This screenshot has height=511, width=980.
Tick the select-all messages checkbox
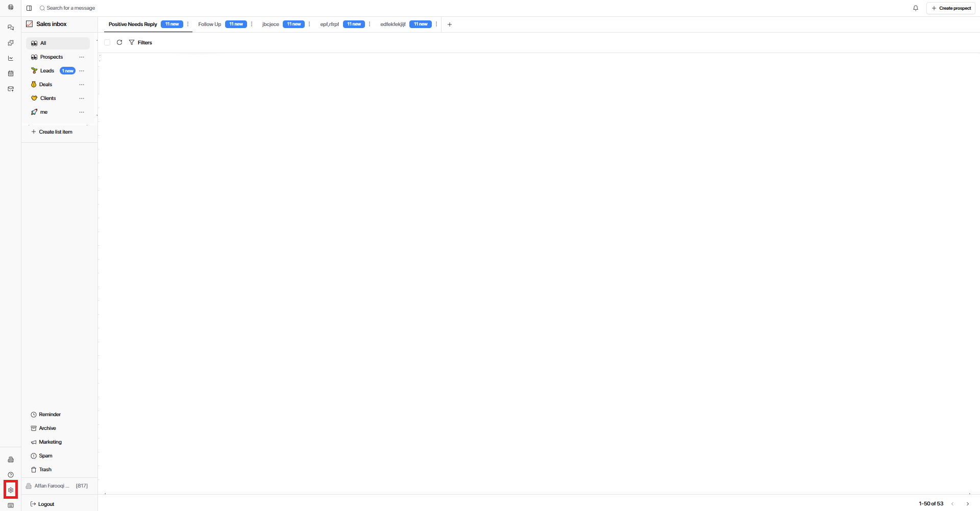coord(107,42)
